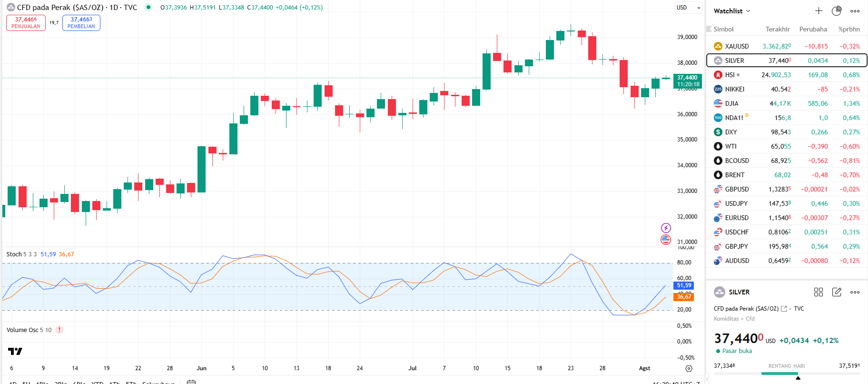Open the Watchlist three-dot more menu
Image resolution: width=868 pixels, height=384 pixels.
(x=855, y=11)
